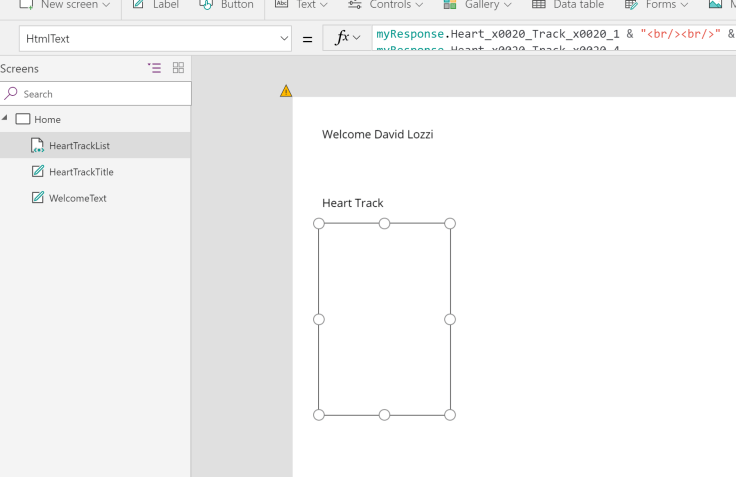
Task: Click the Search box in Screens pane
Action: (x=96, y=94)
